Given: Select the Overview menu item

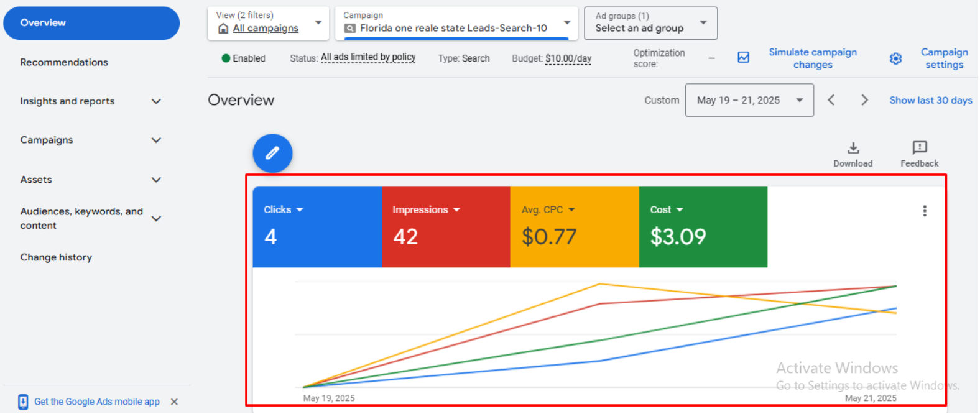Looking at the screenshot, I should 91,23.
